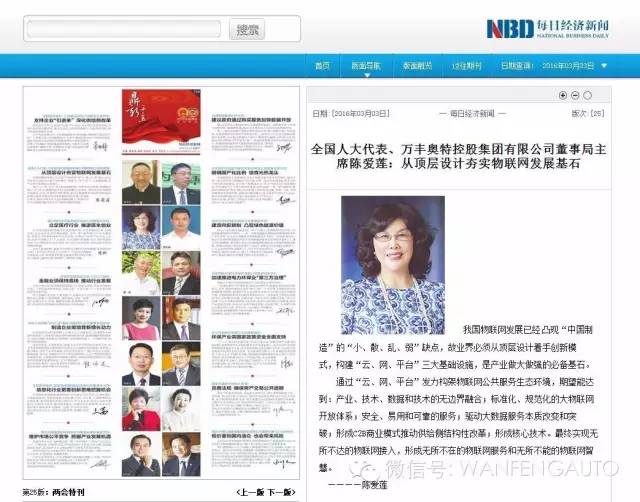The image size is (640, 502).
Task: Click the article headline about 陈爱莲
Action: [x=458, y=156]
